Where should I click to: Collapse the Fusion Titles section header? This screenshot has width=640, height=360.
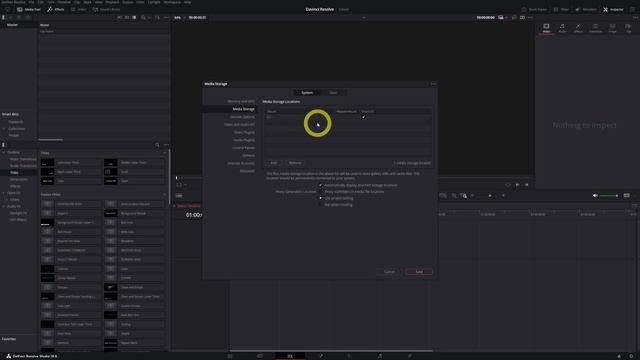164,194
